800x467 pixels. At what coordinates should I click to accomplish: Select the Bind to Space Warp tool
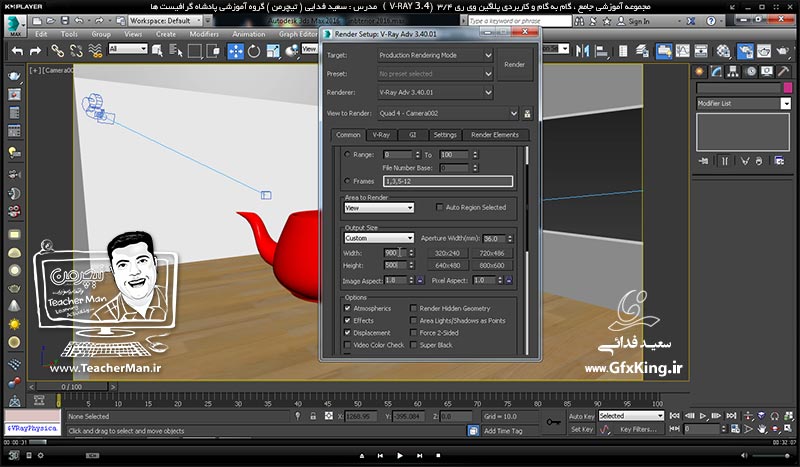[95, 51]
